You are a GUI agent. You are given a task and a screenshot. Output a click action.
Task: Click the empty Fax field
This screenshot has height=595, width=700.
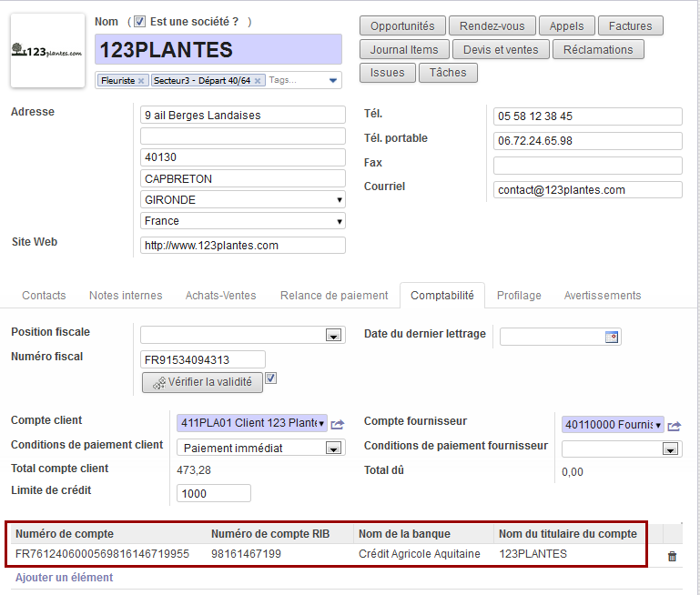[587, 166]
